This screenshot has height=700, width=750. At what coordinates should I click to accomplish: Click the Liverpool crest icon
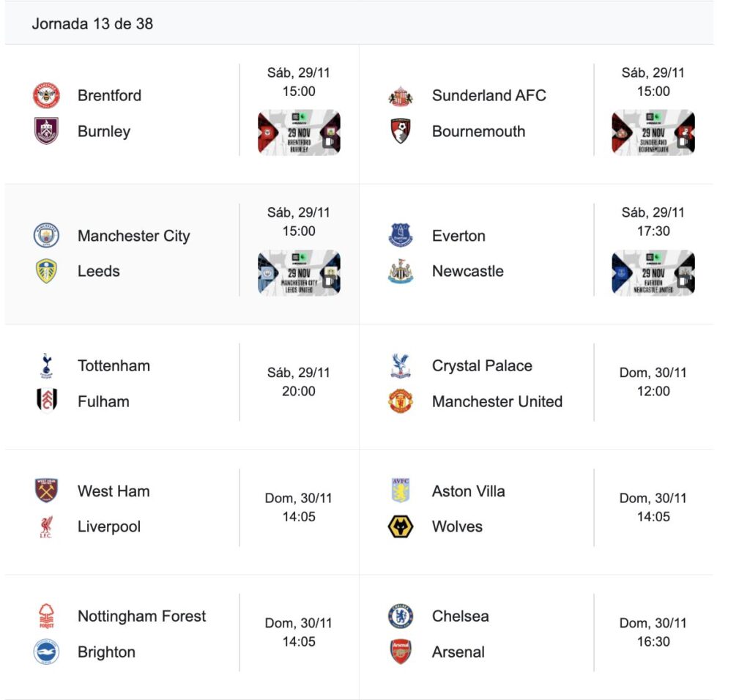tap(46, 526)
